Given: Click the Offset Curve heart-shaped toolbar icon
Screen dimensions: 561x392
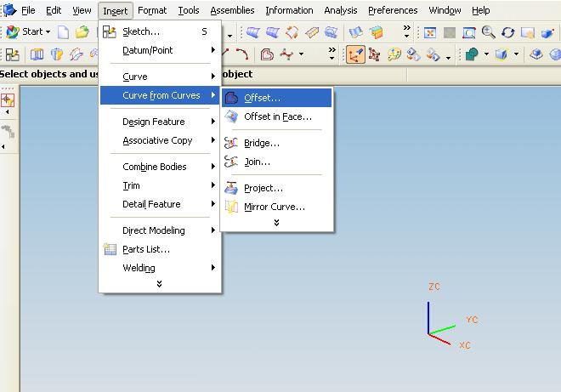Looking at the screenshot, I should 267,54.
